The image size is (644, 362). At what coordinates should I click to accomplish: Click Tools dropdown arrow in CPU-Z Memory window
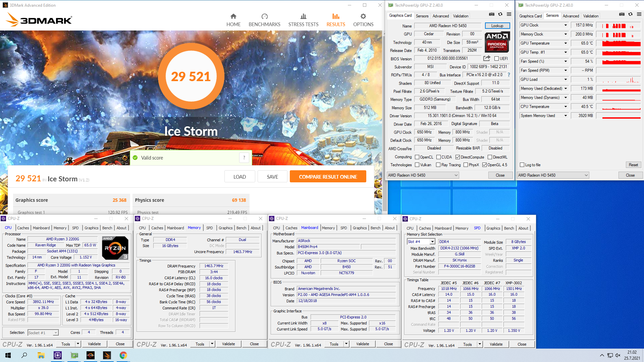[x=212, y=344]
